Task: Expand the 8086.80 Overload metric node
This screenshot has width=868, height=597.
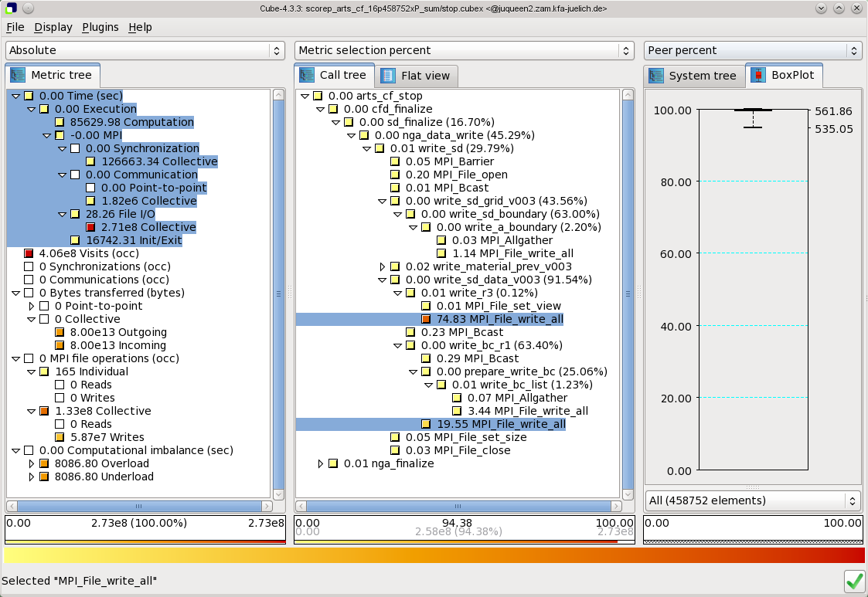Action: coord(32,463)
